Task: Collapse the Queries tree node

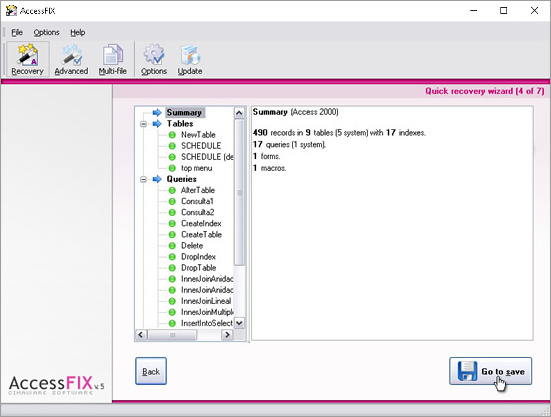Action: [x=143, y=180]
